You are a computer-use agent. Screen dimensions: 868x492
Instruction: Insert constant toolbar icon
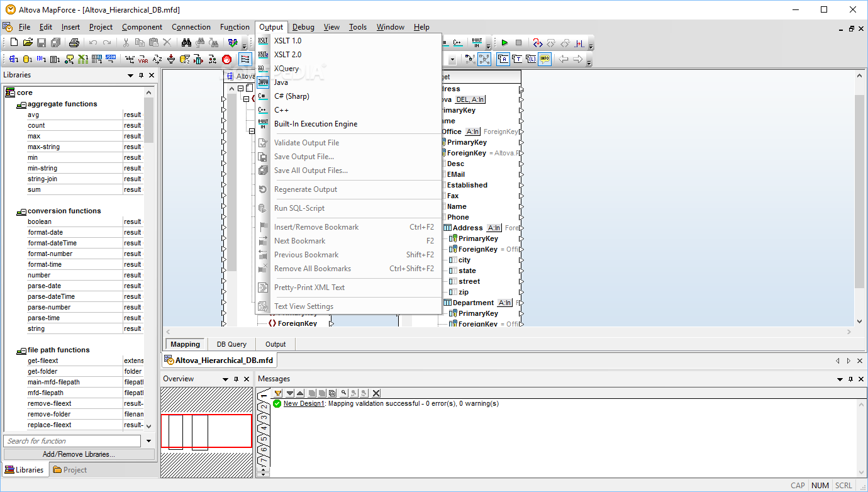click(x=130, y=59)
